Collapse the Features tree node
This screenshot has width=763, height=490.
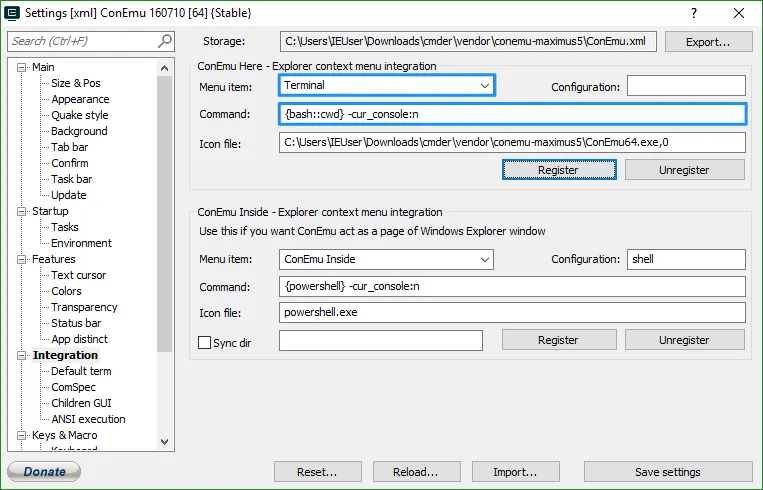pyautogui.click(x=23, y=259)
